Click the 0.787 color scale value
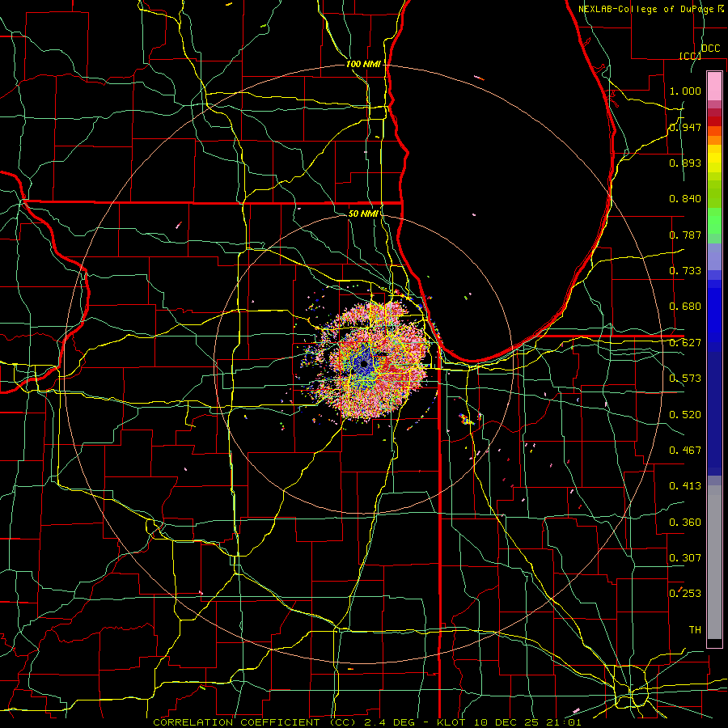Screen dimensions: 728x728 (685, 235)
